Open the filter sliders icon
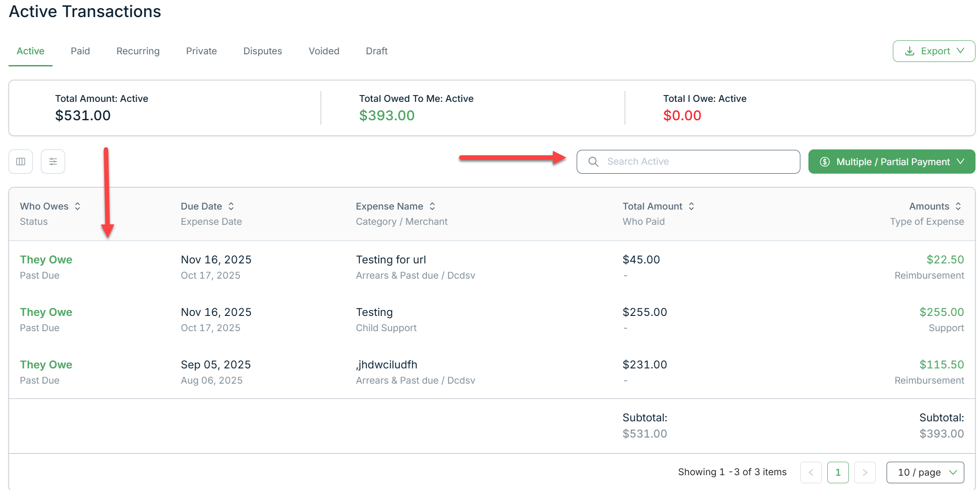The image size is (980, 490). click(53, 162)
